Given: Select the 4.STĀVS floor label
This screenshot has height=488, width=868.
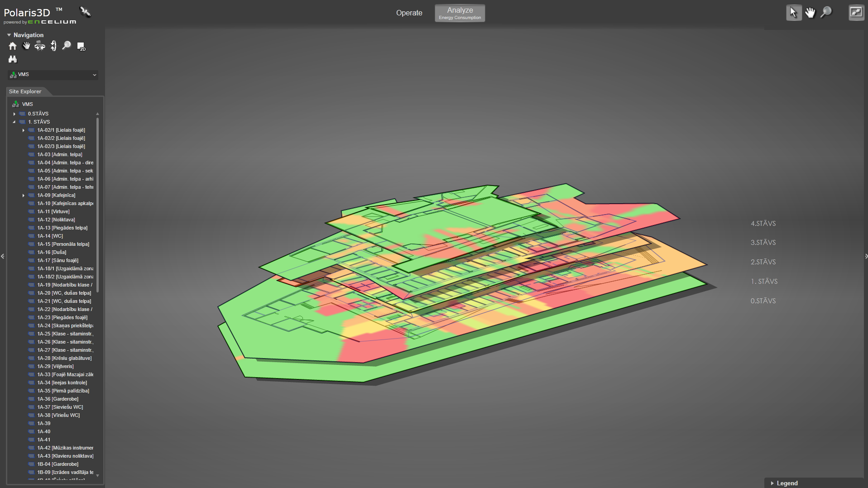Looking at the screenshot, I should pyautogui.click(x=763, y=224).
